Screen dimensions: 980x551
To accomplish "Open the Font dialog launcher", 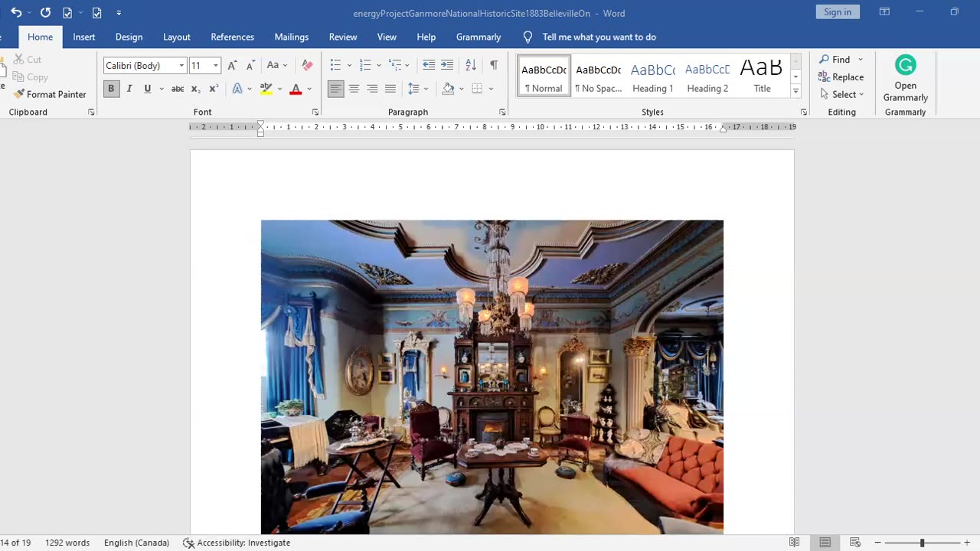I will (x=315, y=112).
